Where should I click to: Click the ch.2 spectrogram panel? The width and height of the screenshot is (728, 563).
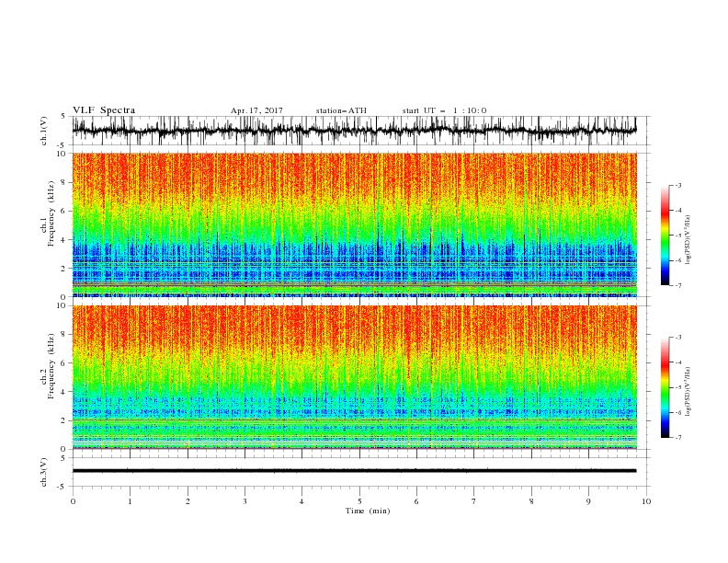pyautogui.click(x=355, y=377)
